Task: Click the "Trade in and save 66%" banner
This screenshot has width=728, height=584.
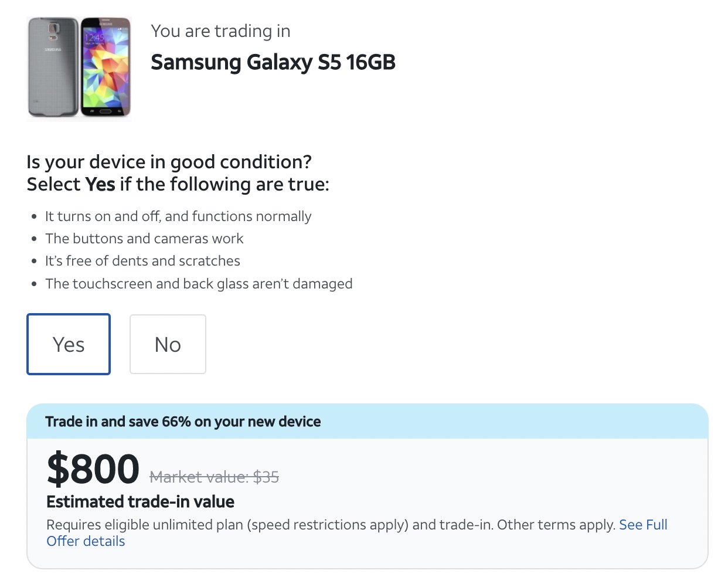Action: coord(183,422)
